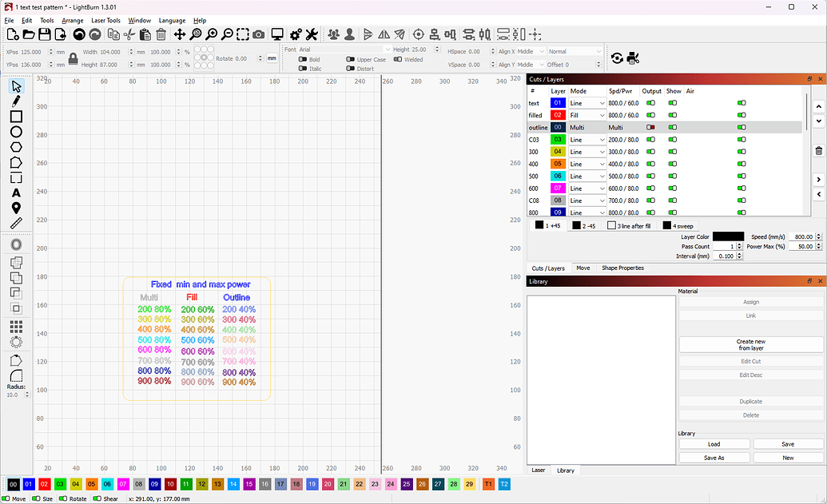Open Mode dropdown for layer 500
The width and height of the screenshot is (827, 504).
point(586,176)
